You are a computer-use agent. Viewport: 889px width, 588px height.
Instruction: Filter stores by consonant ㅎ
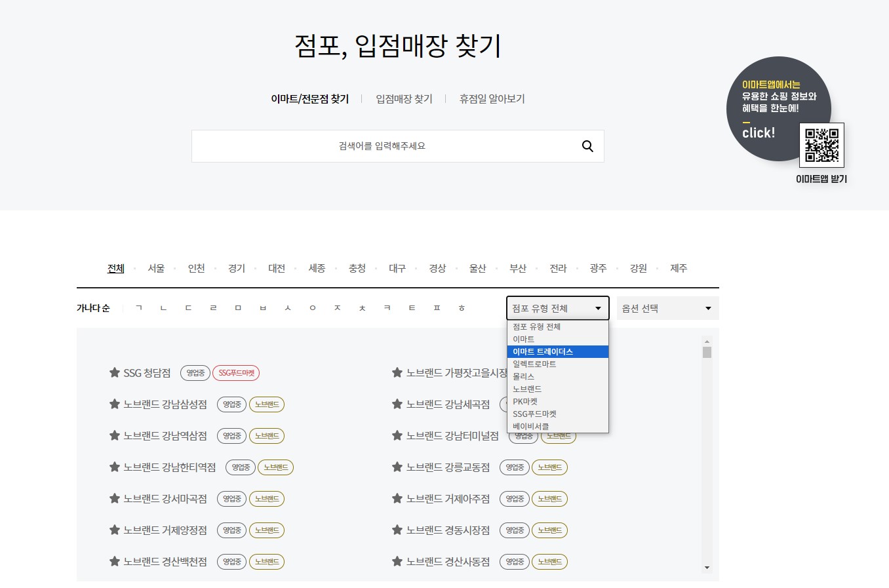(x=462, y=308)
